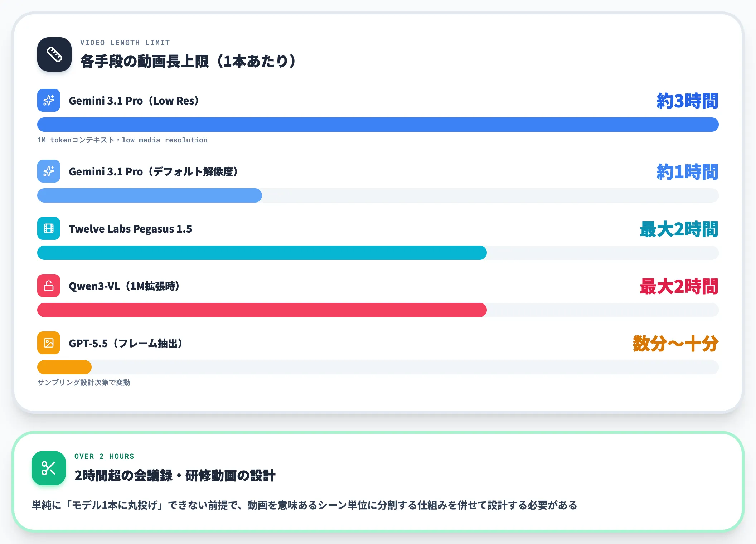Click the OVER 2 HOURS label
The image size is (756, 544).
point(104,456)
